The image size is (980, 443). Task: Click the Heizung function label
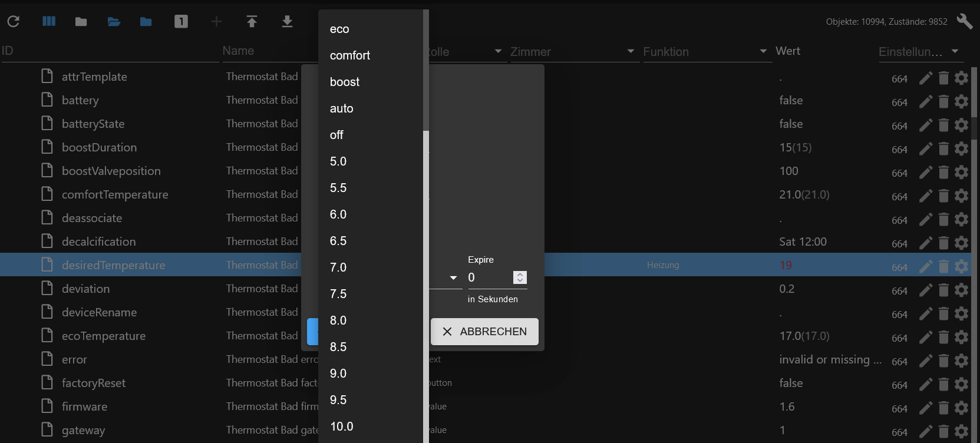(x=663, y=265)
